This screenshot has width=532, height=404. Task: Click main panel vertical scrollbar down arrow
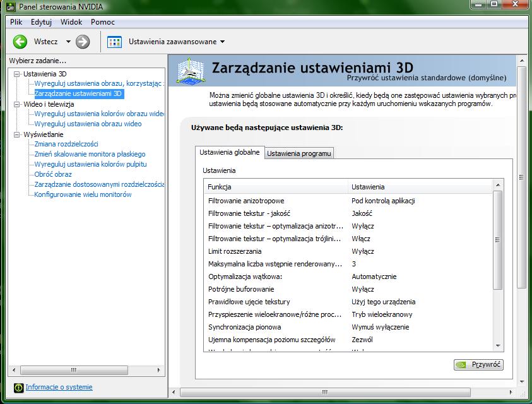(x=522, y=382)
